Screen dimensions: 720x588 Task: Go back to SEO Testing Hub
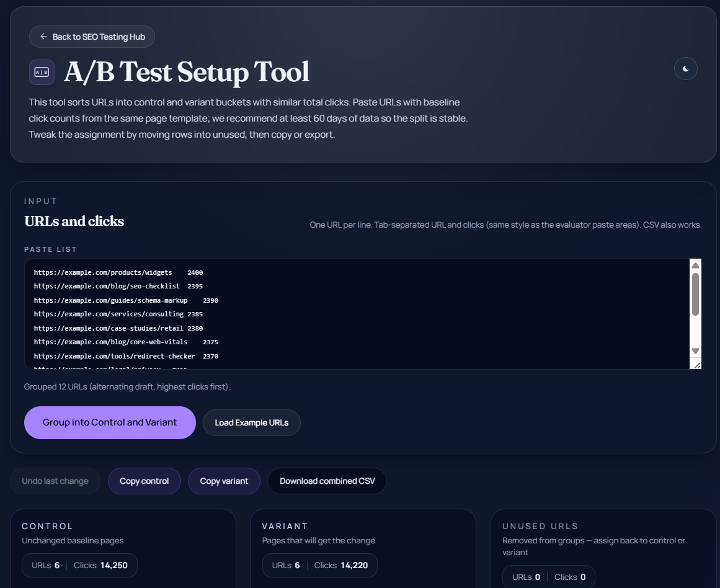click(x=92, y=37)
